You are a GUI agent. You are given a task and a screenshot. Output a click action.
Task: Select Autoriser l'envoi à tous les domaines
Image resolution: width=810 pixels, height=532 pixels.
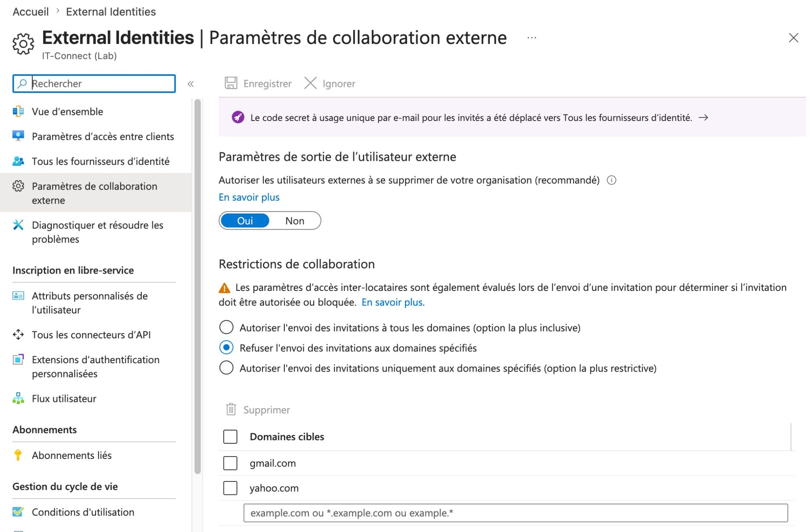click(226, 327)
